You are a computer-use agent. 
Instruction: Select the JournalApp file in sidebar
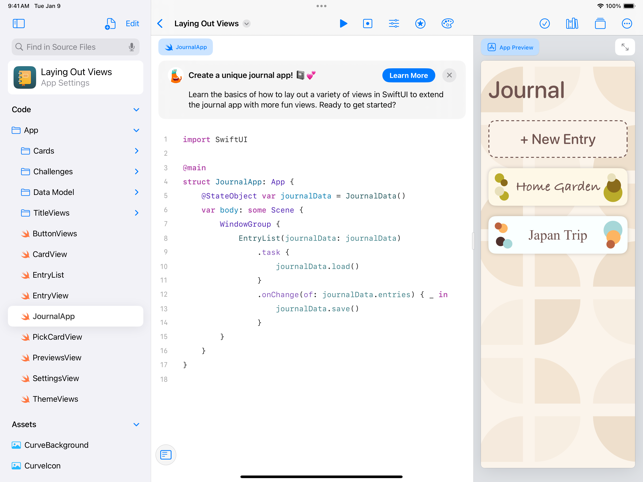pyautogui.click(x=75, y=316)
